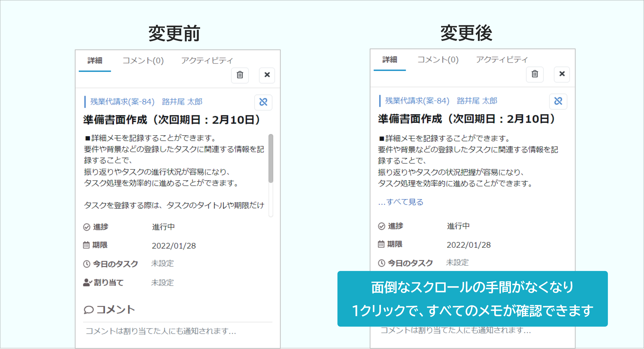Click 期限 date 2022/01/28 in 変更前 panel
The width and height of the screenshot is (644, 349).
tap(174, 246)
